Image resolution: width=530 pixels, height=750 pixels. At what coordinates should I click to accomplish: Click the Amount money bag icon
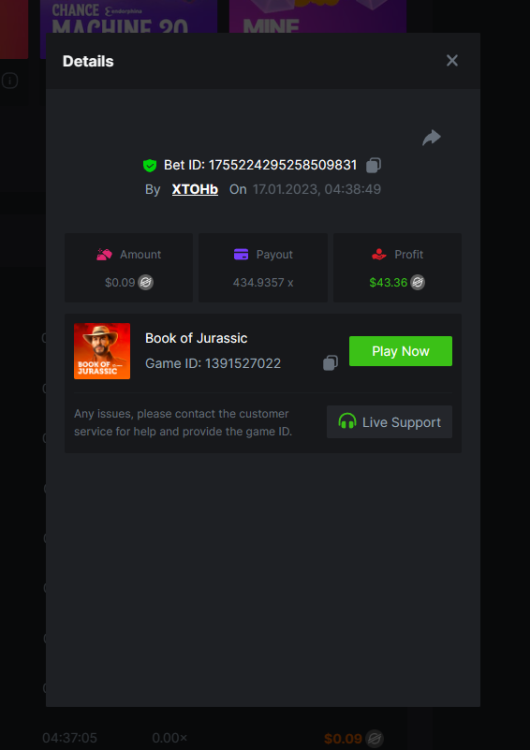coord(104,254)
